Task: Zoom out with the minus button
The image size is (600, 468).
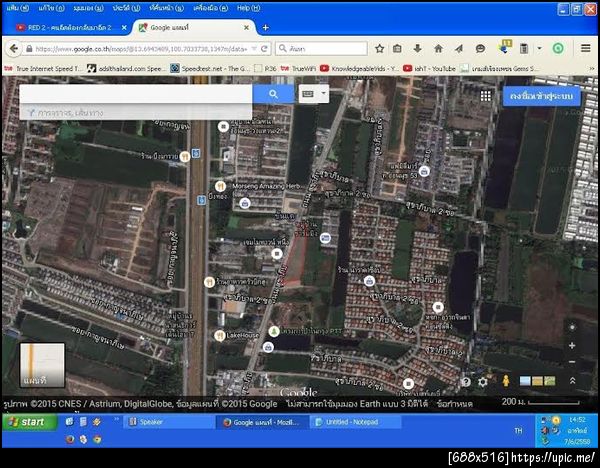Action: 572,362
